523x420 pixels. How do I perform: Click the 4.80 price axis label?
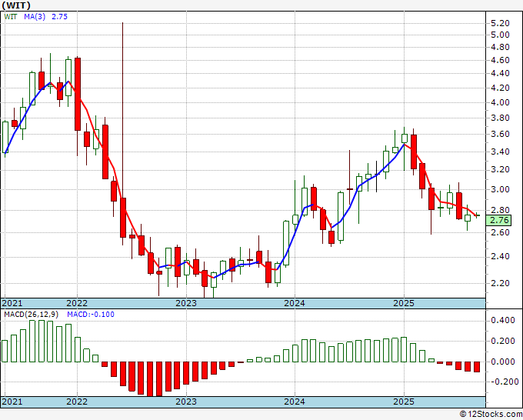[x=501, y=47]
